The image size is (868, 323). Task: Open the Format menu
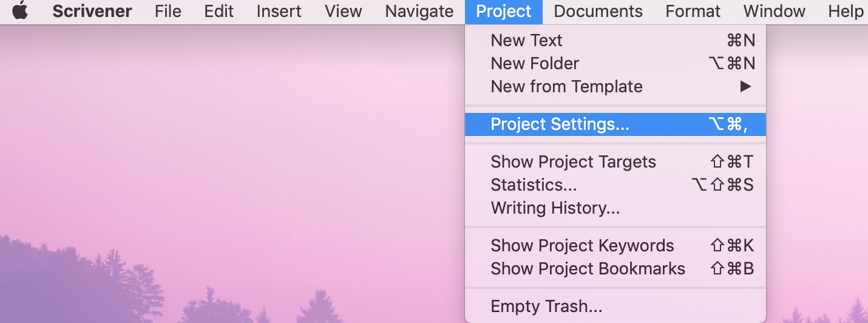[693, 11]
